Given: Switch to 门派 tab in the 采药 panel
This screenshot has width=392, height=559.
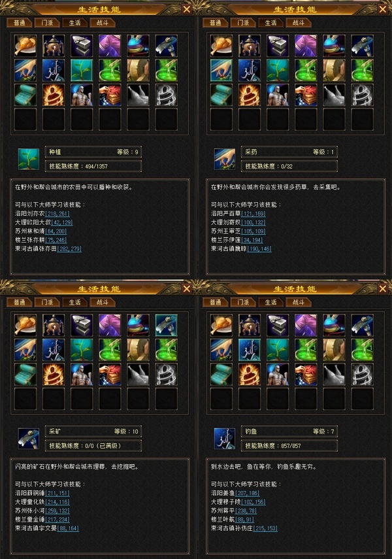Looking at the screenshot, I should tap(243, 23).
